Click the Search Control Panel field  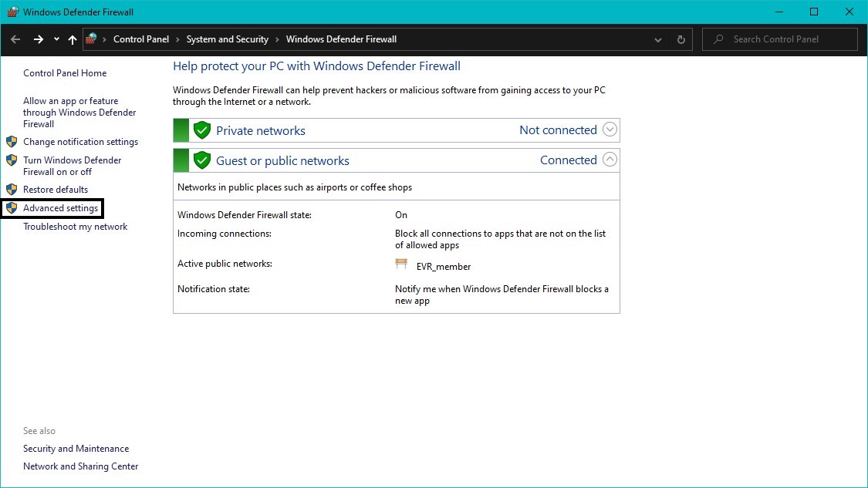click(780, 39)
